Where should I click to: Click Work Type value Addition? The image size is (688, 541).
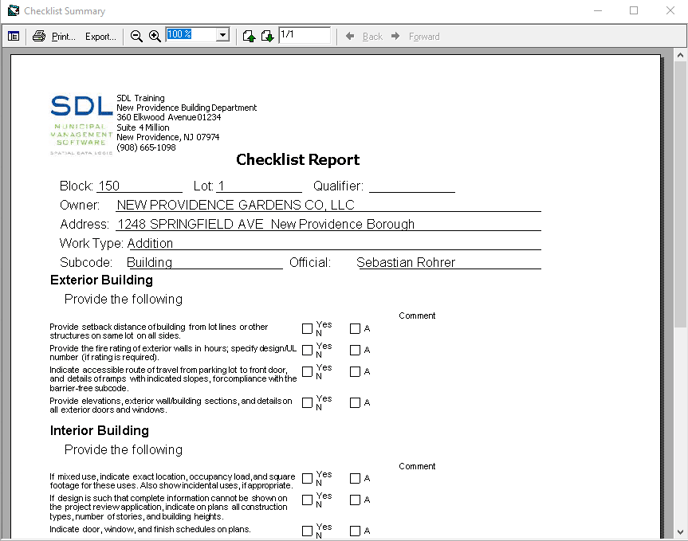(x=150, y=243)
